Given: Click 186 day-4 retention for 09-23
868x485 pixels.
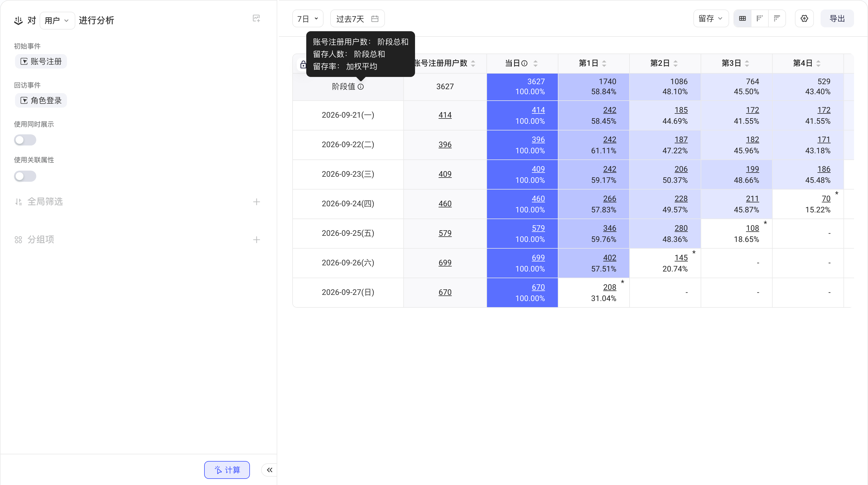Looking at the screenshot, I should (x=824, y=169).
